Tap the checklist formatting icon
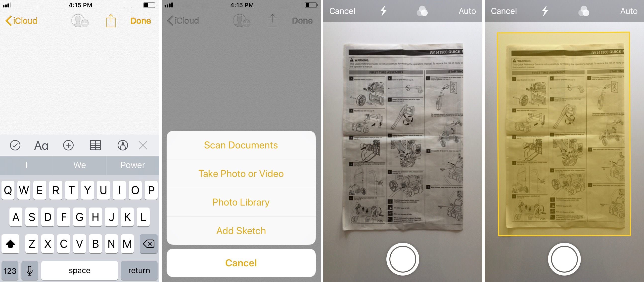This screenshot has height=282, width=644. pos(14,145)
